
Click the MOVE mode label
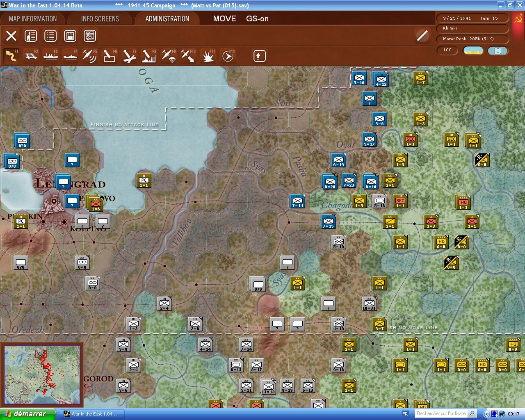[224, 18]
